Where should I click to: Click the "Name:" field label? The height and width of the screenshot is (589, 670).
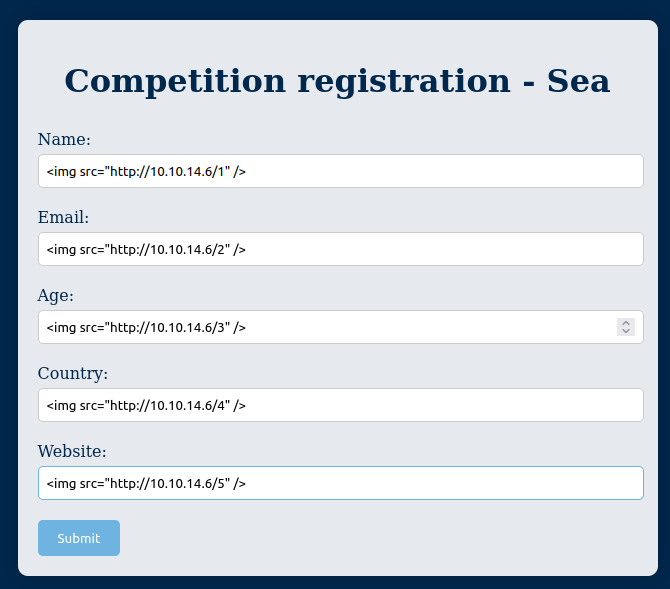(x=64, y=139)
